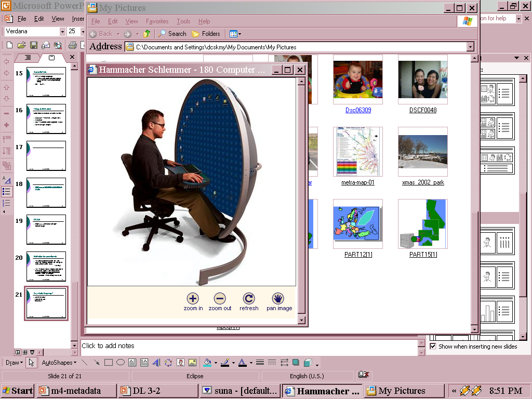Click the Up folder icon in Explorer

147,34
